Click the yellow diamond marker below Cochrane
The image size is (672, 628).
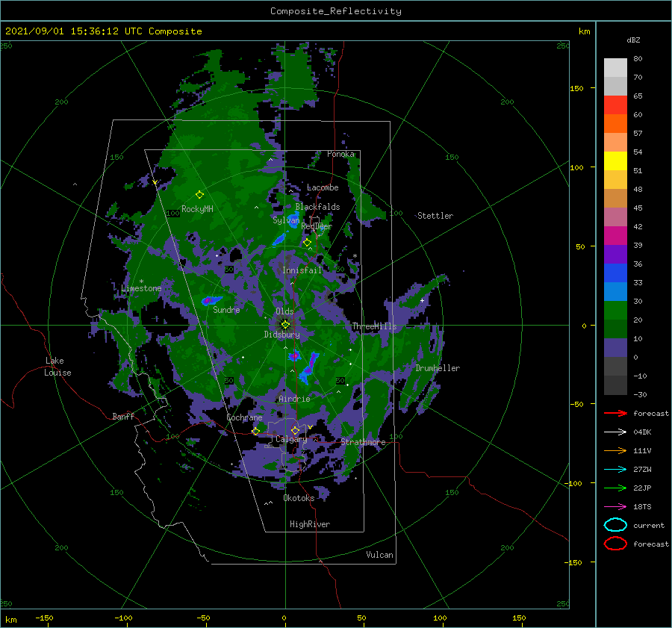(256, 432)
